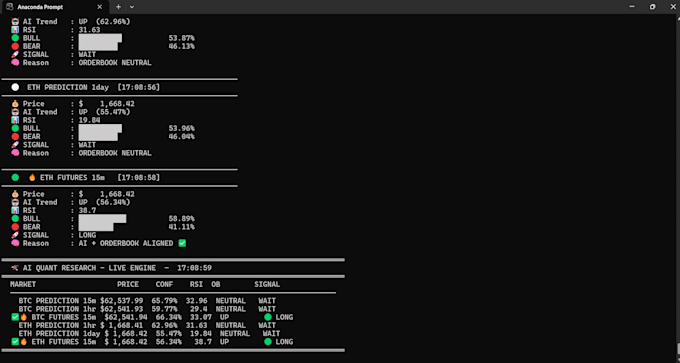
Task: Click the BTC PREDICTION 15m table row
Action: [x=147, y=301]
